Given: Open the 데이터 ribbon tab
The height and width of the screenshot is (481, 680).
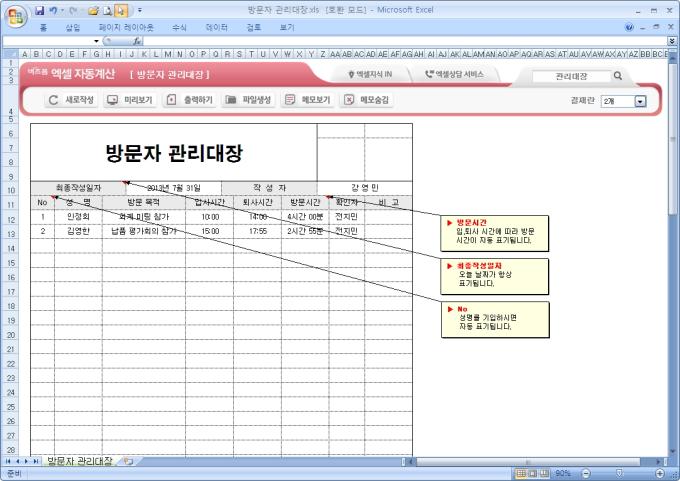Looking at the screenshot, I should 216,27.
